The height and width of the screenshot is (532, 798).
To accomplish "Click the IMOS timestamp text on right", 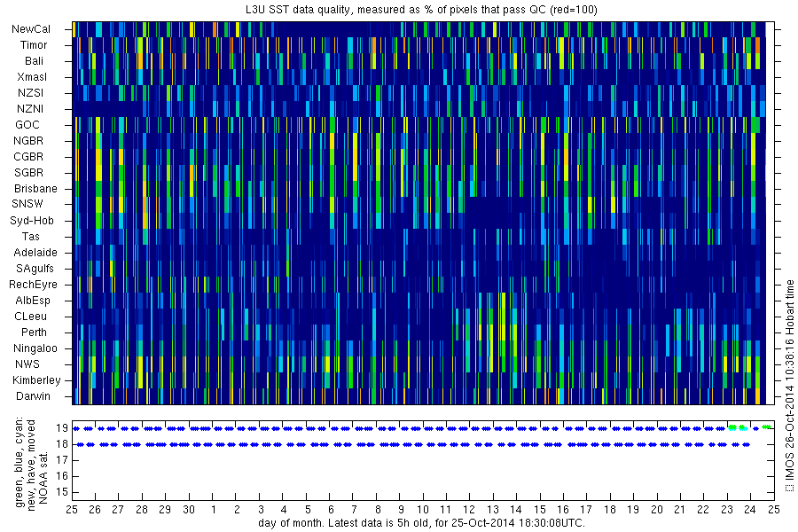I will click(x=790, y=386).
